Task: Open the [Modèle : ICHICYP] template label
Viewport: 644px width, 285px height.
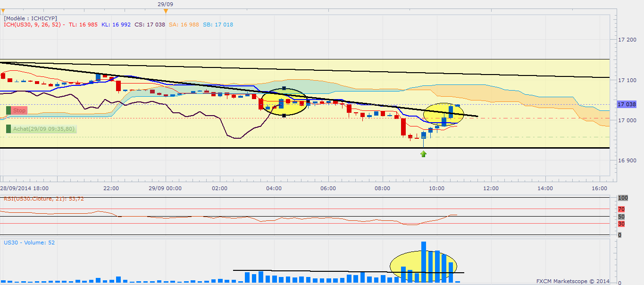Action: point(30,18)
